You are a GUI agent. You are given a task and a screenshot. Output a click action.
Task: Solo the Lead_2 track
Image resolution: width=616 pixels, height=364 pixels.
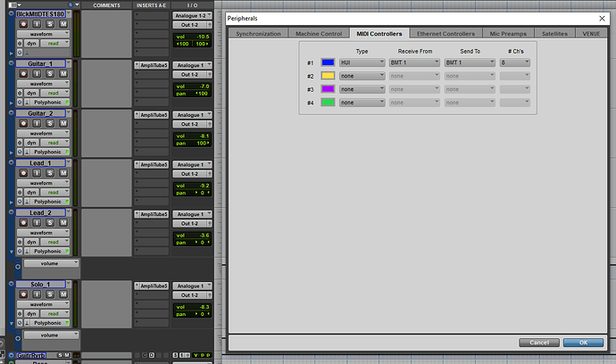(49, 223)
